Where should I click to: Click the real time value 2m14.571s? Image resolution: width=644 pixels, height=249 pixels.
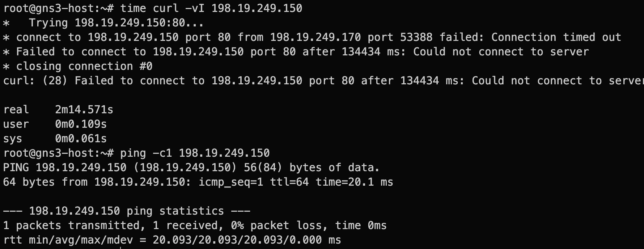pos(84,110)
